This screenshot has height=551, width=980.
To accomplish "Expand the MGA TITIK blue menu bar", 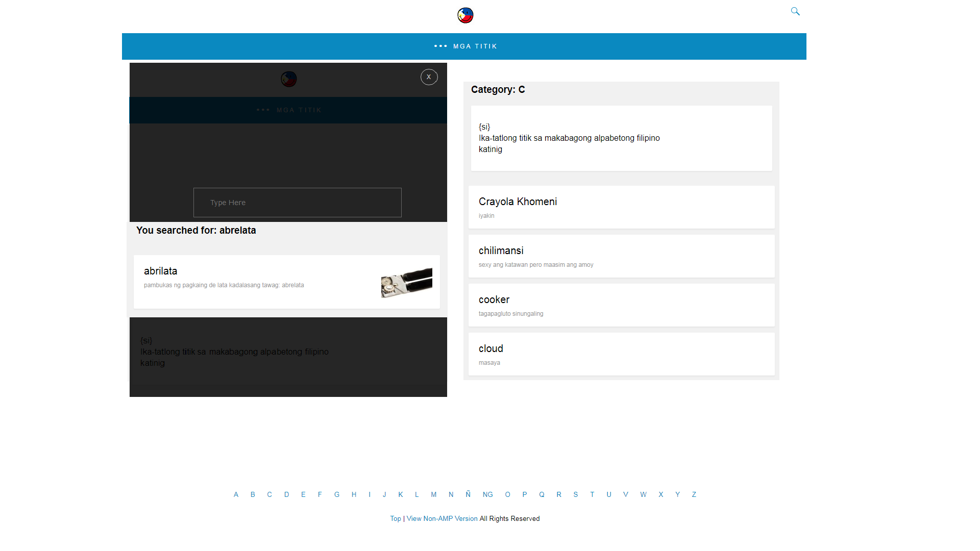I will 475,46.
